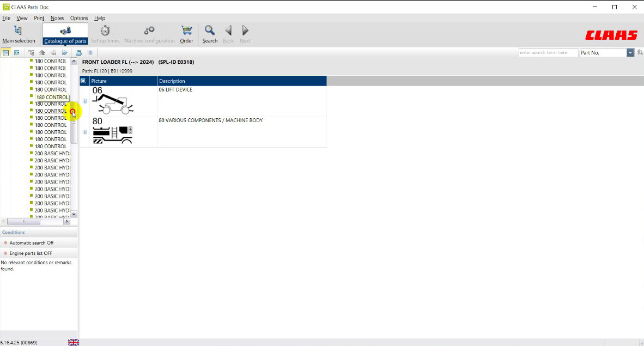Open the Print menu

(39, 18)
